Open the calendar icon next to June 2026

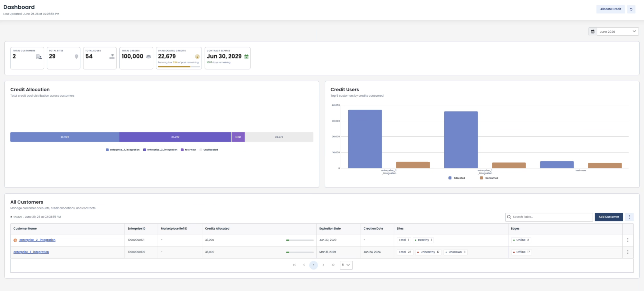point(593,32)
